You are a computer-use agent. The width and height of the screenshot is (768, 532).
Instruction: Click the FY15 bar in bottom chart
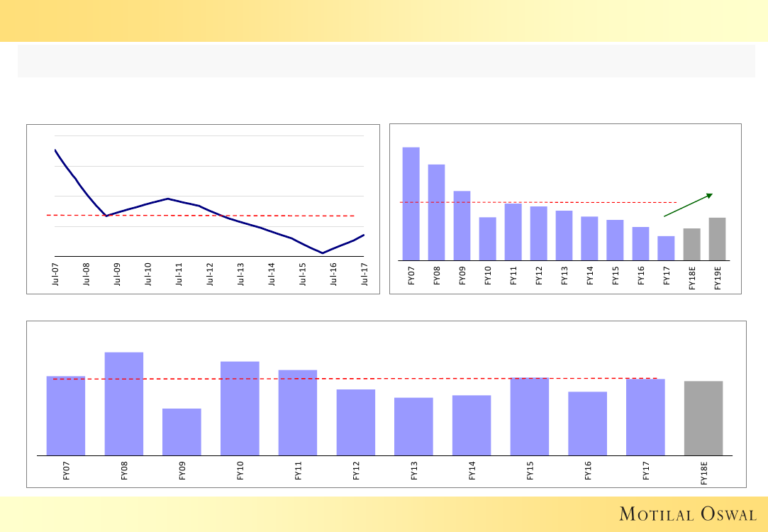pos(529,416)
